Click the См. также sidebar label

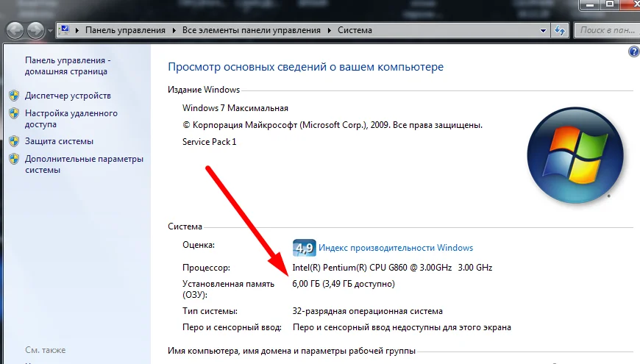pyautogui.click(x=46, y=350)
